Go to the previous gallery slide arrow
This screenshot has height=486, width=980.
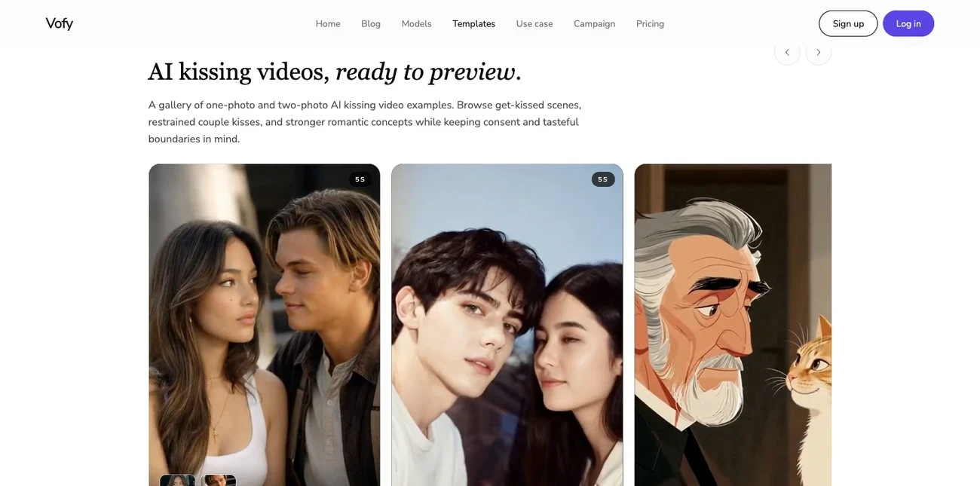tap(787, 52)
